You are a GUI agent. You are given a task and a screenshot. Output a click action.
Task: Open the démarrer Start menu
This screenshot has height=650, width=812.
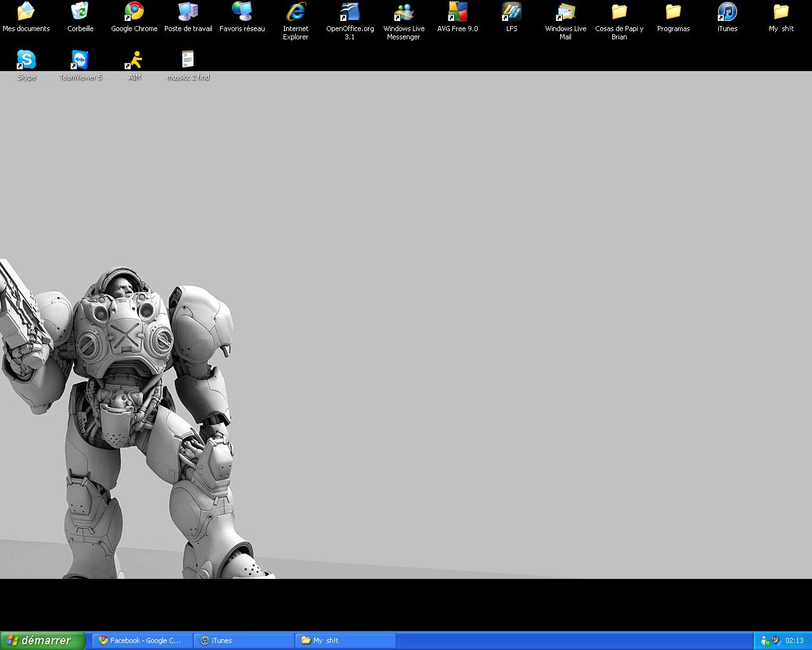tap(43, 640)
